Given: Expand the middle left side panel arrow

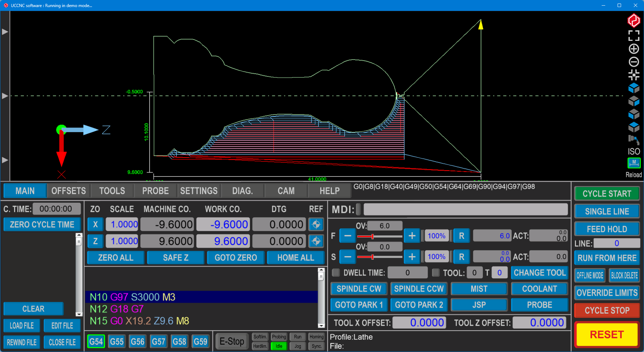Looking at the screenshot, I should click(5, 96).
